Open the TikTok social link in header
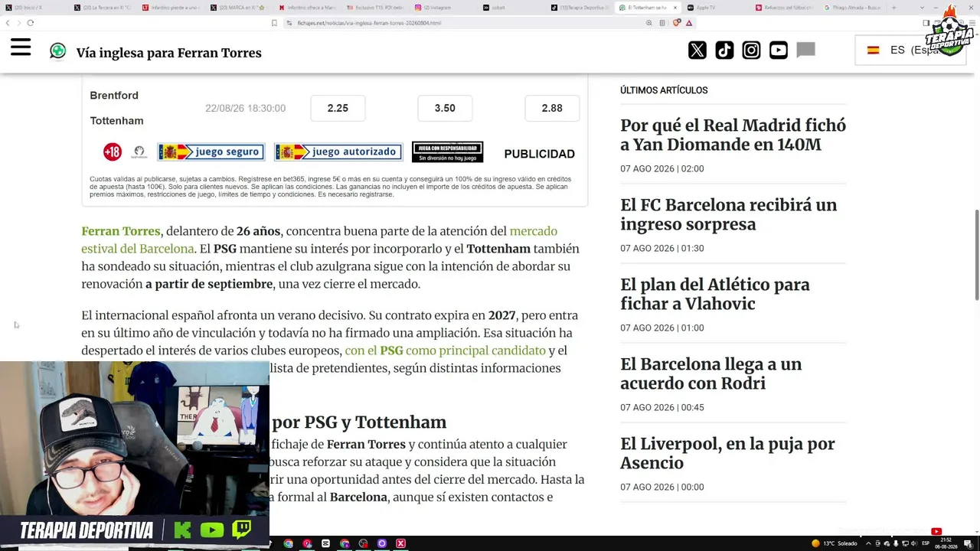Image resolution: width=980 pixels, height=551 pixels. tap(724, 51)
